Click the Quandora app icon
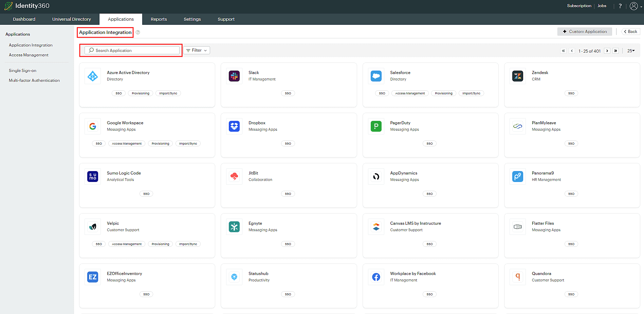The height and width of the screenshot is (314, 644). (518, 277)
